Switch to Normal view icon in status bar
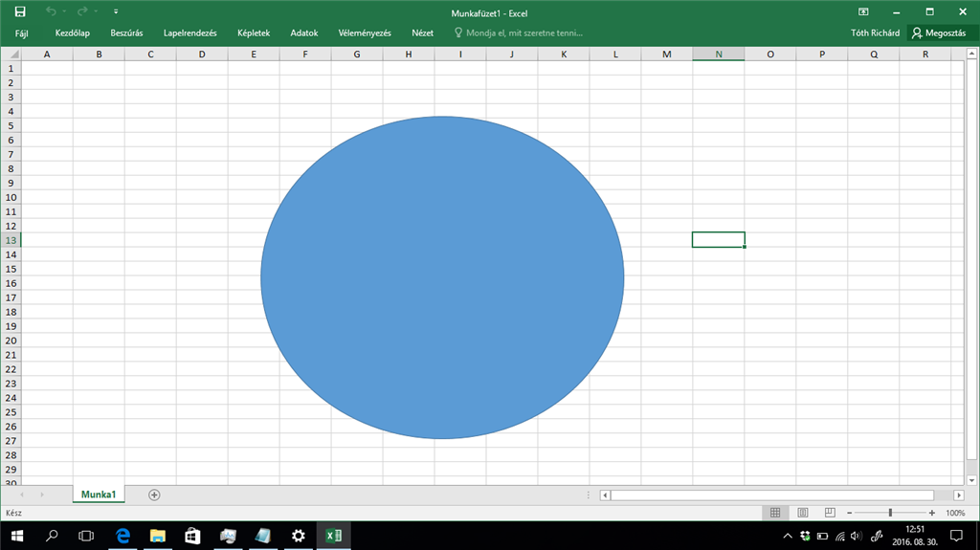Screen dimensions: 980x550 775,513
